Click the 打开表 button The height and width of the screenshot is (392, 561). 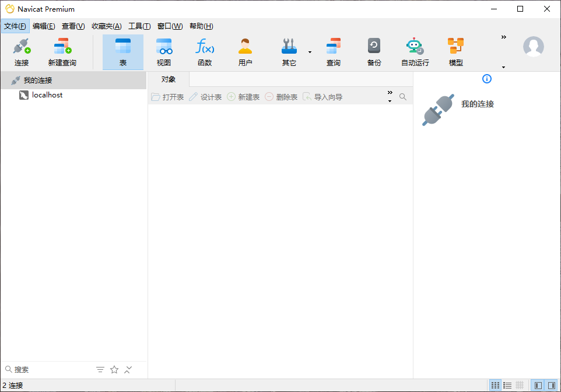tap(167, 97)
